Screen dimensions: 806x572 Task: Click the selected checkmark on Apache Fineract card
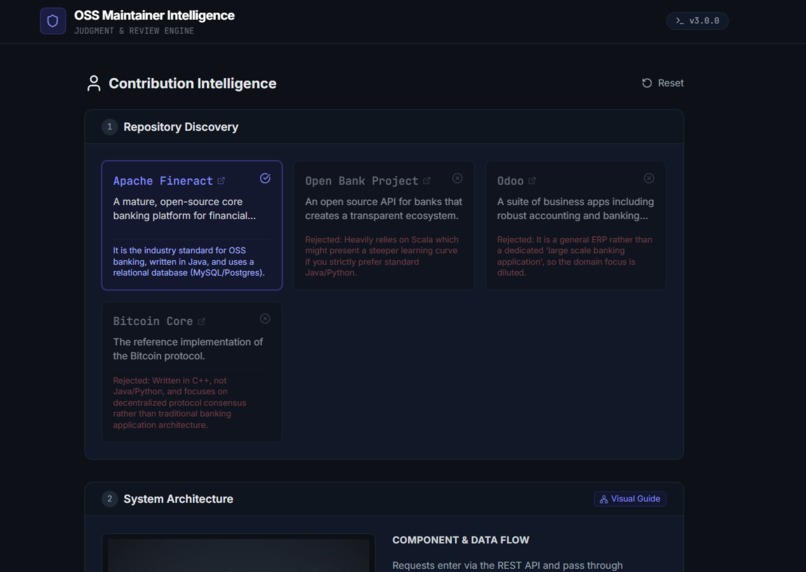(265, 178)
